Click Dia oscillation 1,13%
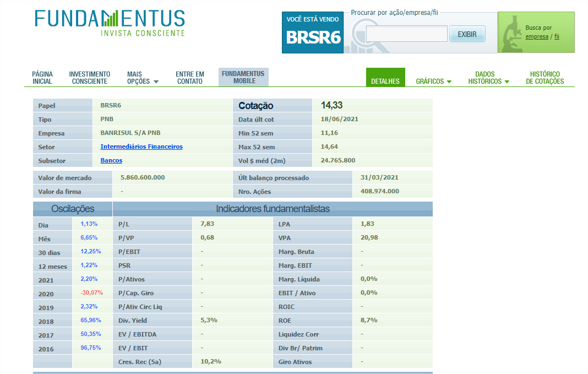 point(89,224)
